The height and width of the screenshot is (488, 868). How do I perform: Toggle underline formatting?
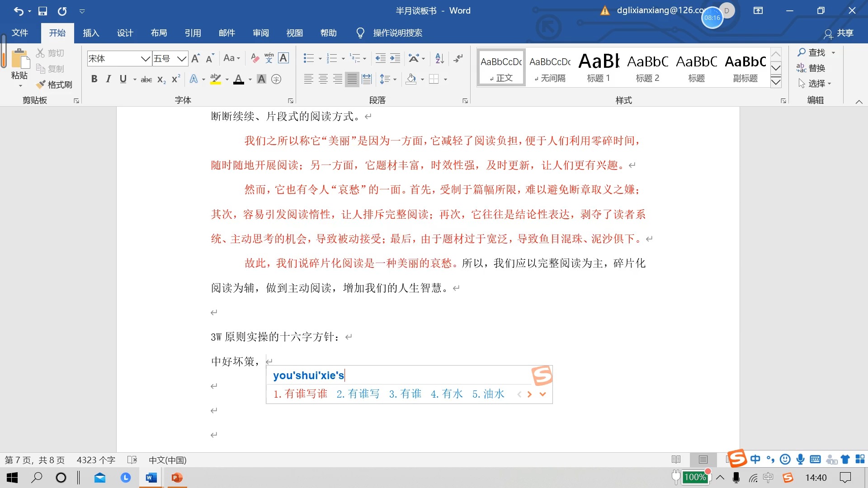(123, 79)
